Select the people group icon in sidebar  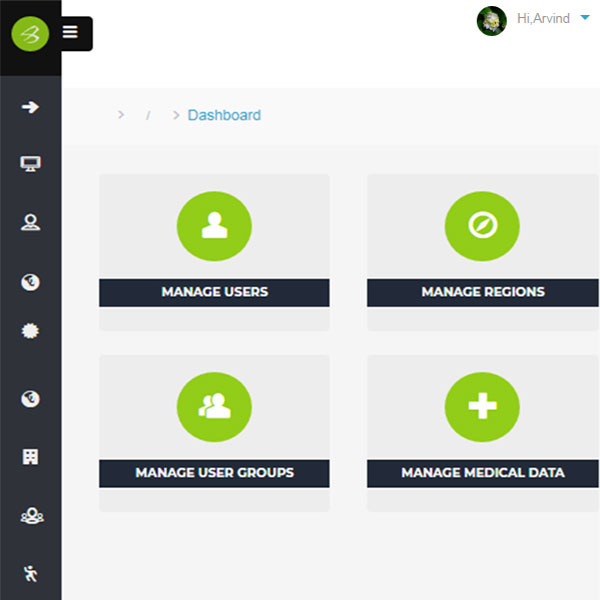[x=30, y=515]
